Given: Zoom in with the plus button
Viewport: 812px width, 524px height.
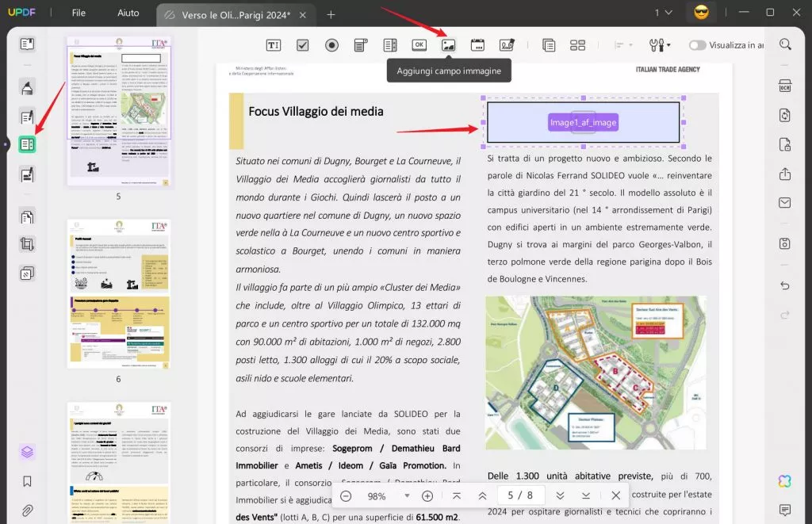Looking at the screenshot, I should coord(427,495).
